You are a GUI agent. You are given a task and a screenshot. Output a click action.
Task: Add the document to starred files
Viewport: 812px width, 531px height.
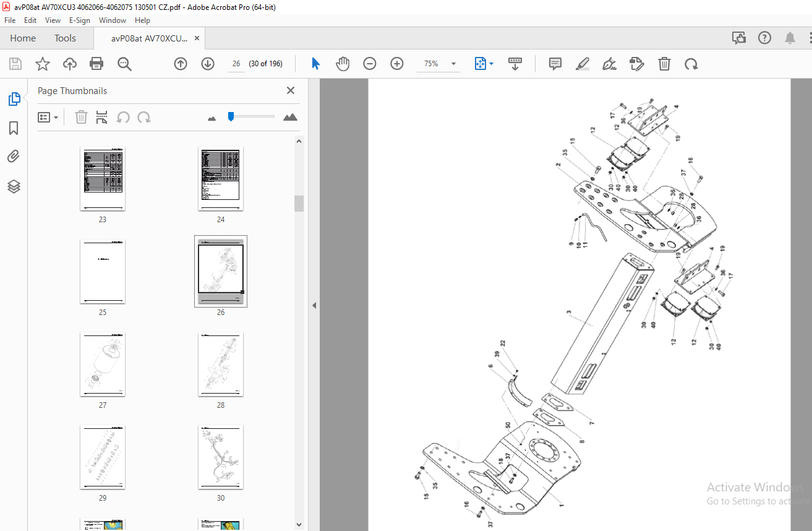(x=42, y=64)
